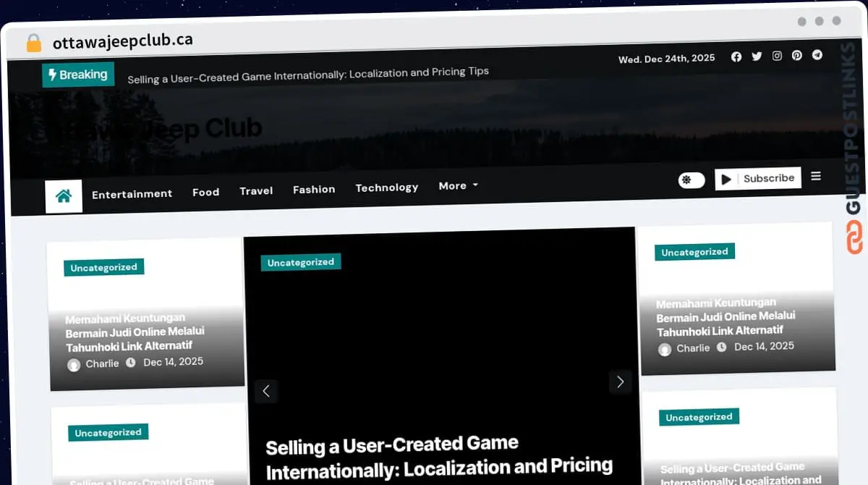Click Uncategorized tag on top-left card
Image resolution: width=868 pixels, height=485 pixels.
tap(103, 267)
